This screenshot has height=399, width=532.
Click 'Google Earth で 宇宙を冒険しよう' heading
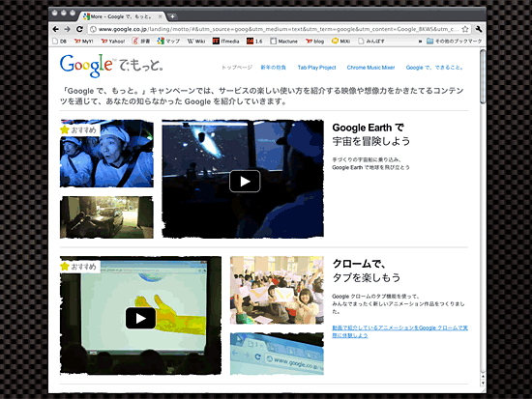coord(371,134)
